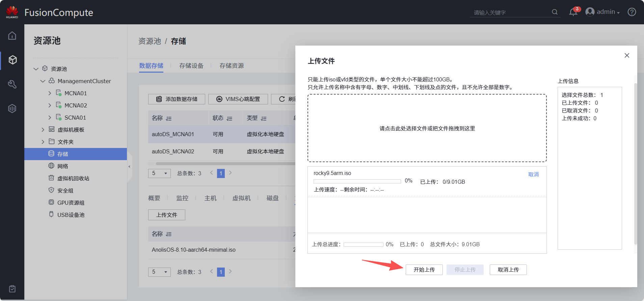The height and width of the screenshot is (301, 644).
Task: Open the 虚拟机 detail tab
Action: pos(241,198)
